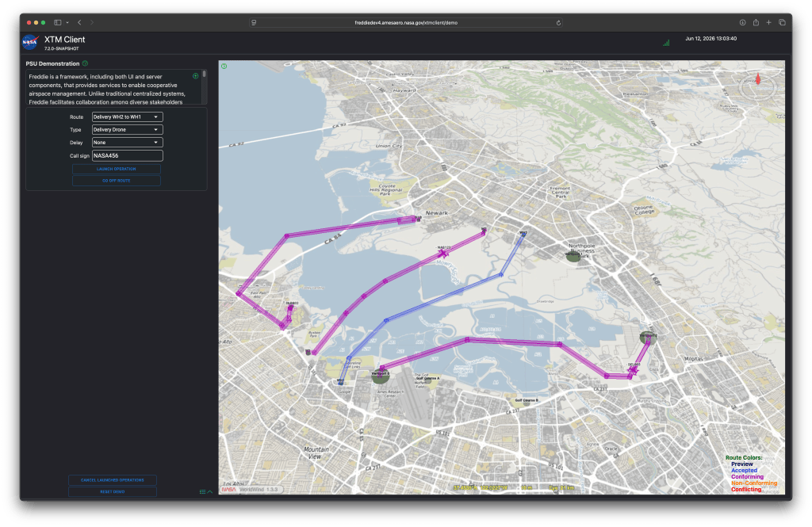Click the 'Newark' label on the map

click(x=437, y=212)
